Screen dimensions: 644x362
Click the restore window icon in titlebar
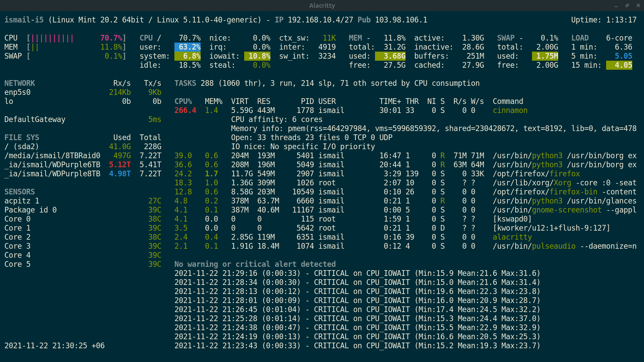627,6
